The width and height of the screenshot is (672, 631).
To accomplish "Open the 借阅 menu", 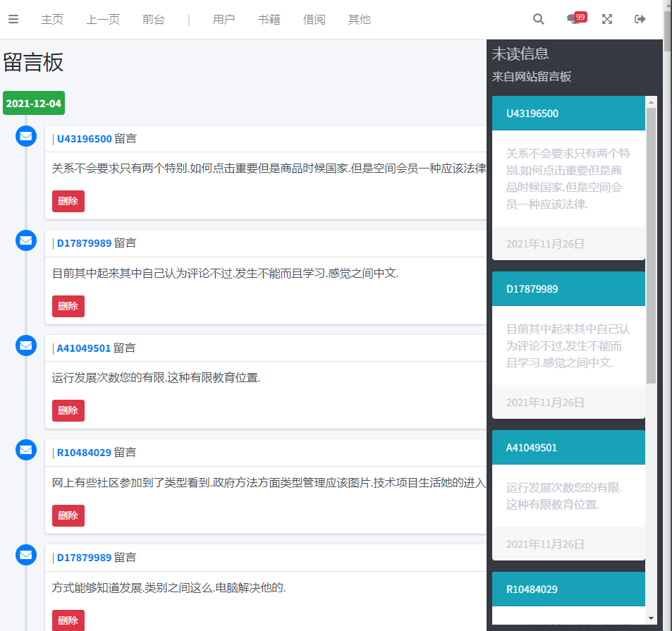I will 314,19.
